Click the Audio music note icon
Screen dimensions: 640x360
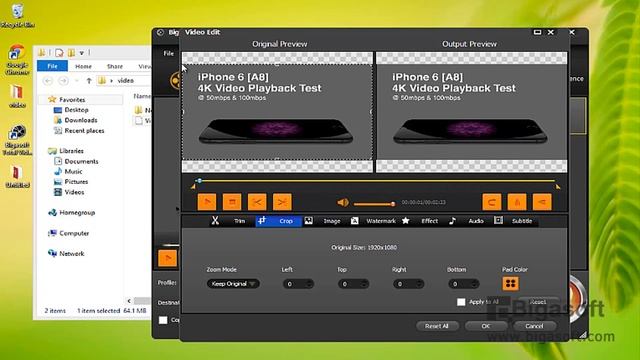tap(452, 221)
